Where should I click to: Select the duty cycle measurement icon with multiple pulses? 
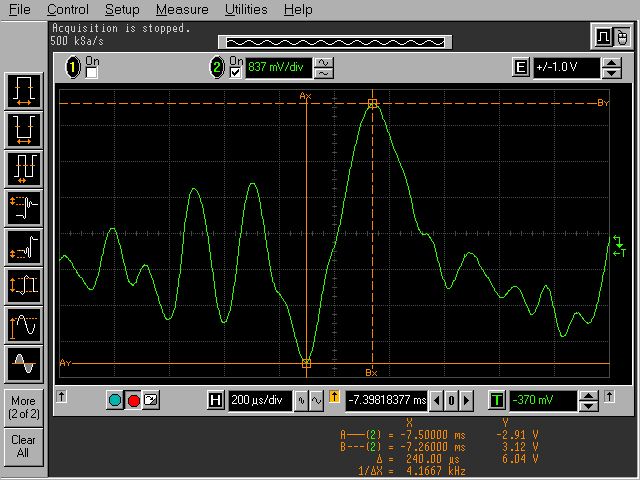point(24,169)
